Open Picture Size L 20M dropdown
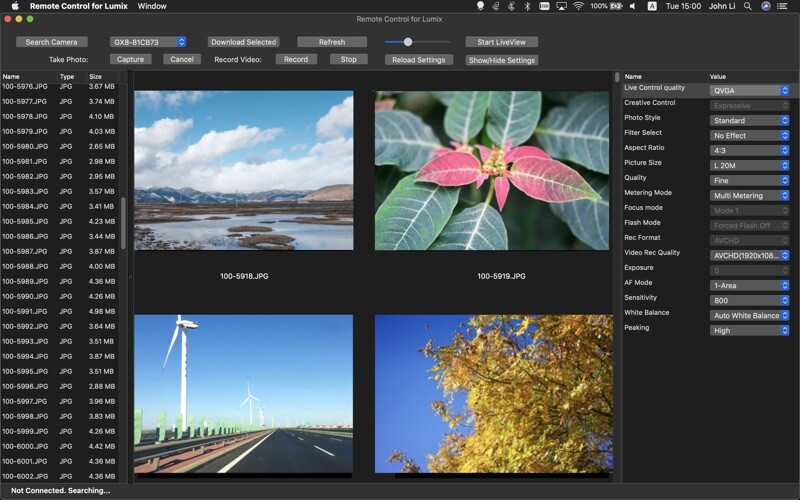 click(x=749, y=165)
